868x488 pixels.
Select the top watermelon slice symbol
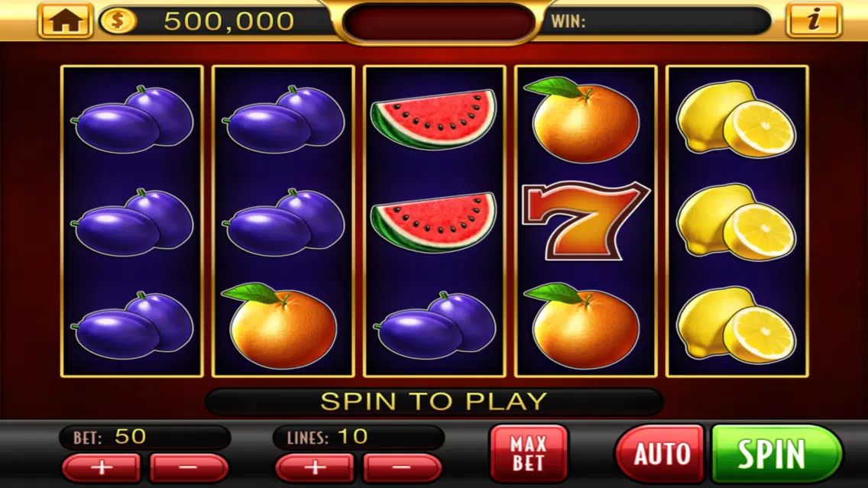point(434,119)
